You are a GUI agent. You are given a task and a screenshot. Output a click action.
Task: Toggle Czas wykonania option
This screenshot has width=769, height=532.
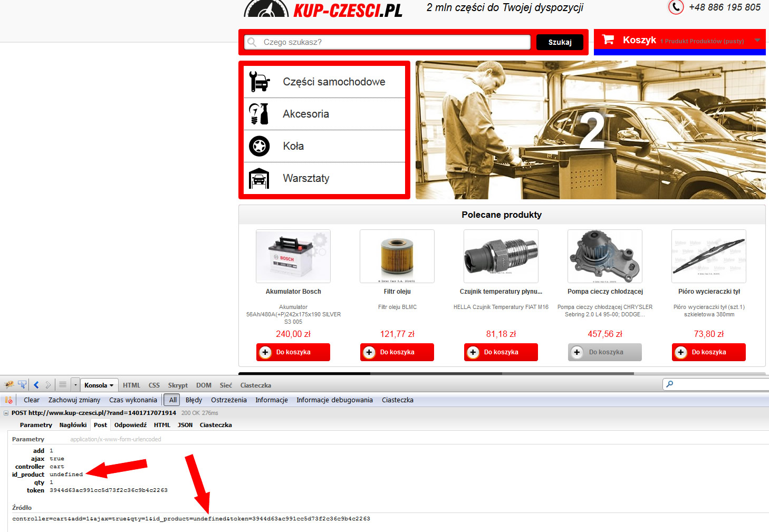(x=133, y=400)
